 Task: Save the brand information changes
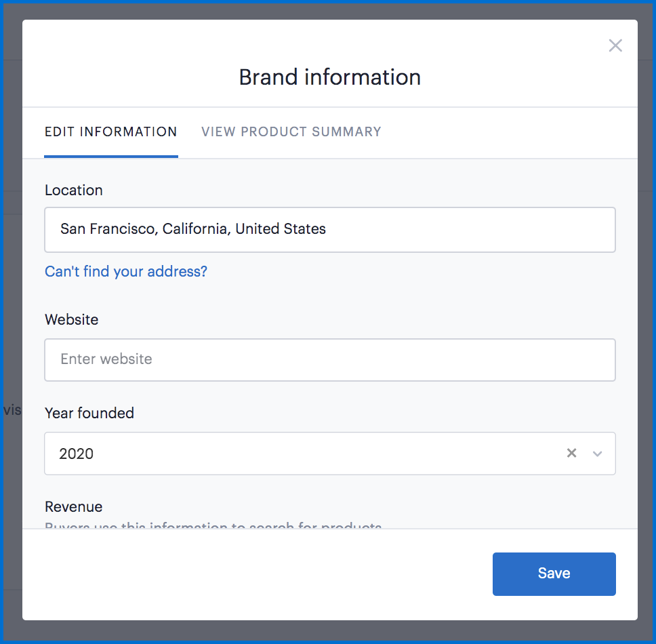[554, 573]
